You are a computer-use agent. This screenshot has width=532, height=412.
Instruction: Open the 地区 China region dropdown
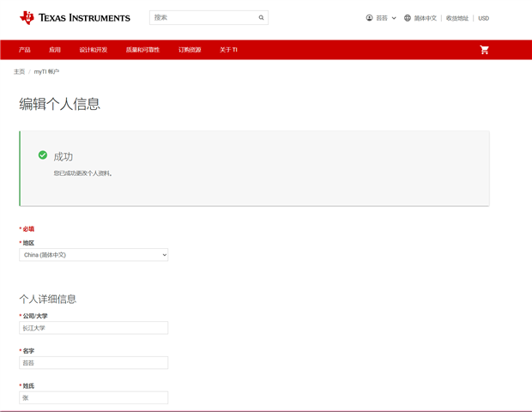94,255
